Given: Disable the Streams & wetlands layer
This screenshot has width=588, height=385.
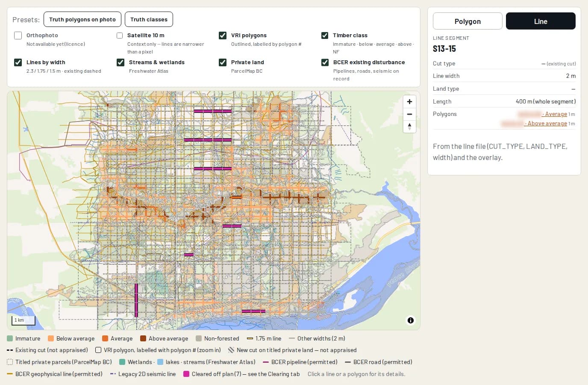Looking at the screenshot, I should click(121, 62).
